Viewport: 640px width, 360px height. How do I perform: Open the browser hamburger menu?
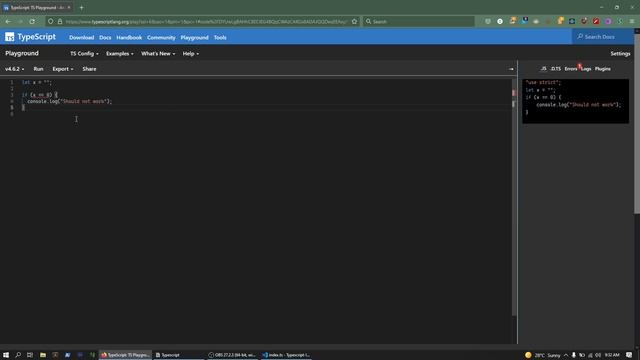pos(632,21)
